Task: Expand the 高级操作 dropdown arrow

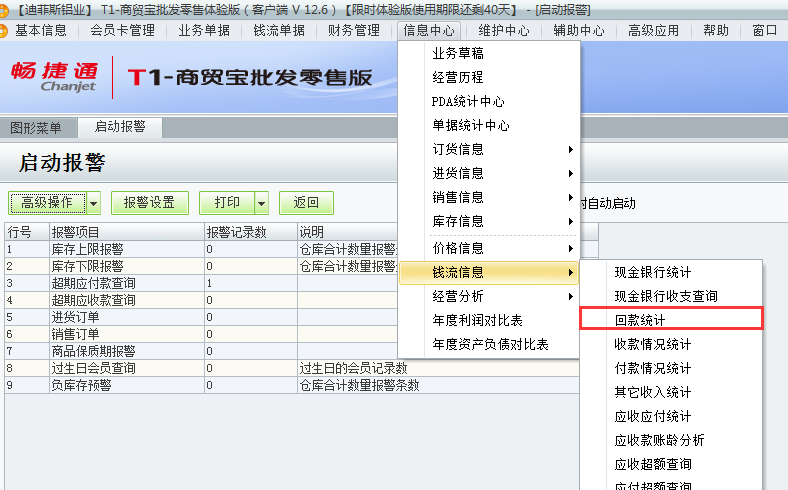Action: (93, 203)
